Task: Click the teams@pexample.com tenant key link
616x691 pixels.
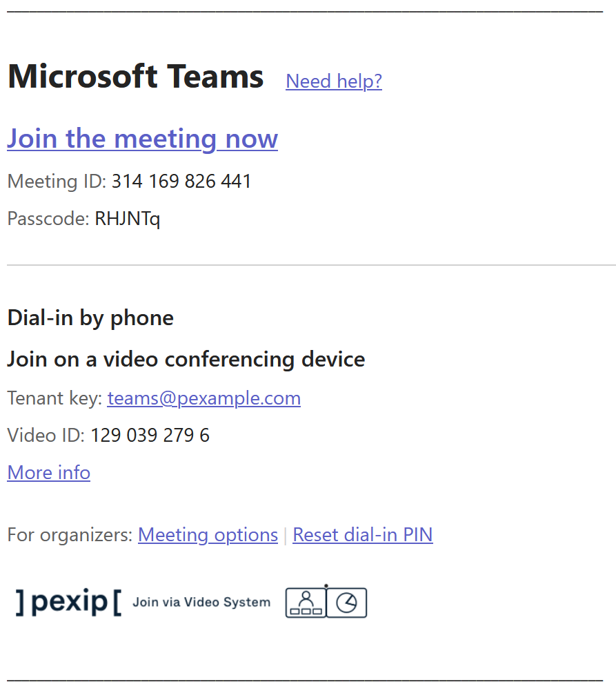Action: click(203, 398)
